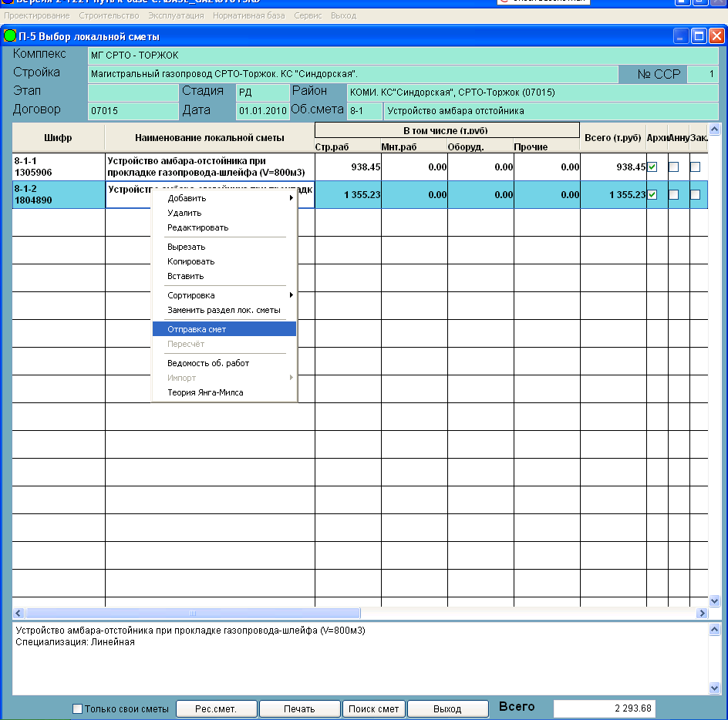Click the 'Прочие' column header

click(547, 146)
